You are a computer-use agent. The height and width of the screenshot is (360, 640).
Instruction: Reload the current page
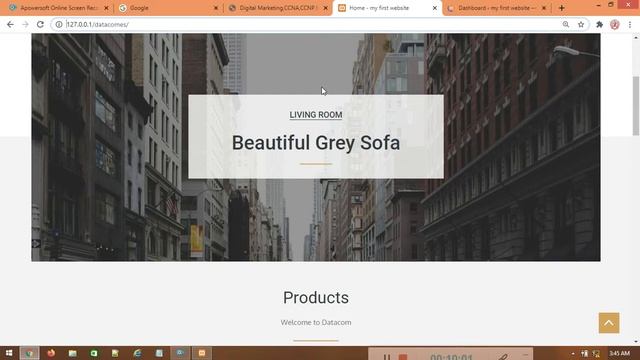[40, 24]
